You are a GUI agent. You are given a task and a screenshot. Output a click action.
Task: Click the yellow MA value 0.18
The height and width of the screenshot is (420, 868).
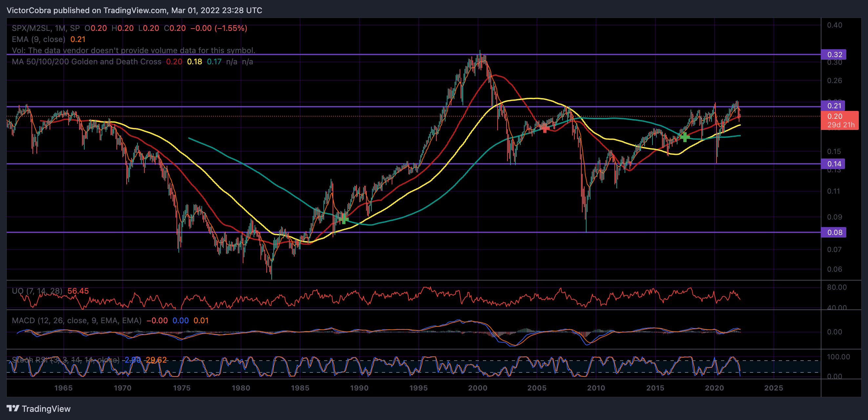pos(195,62)
